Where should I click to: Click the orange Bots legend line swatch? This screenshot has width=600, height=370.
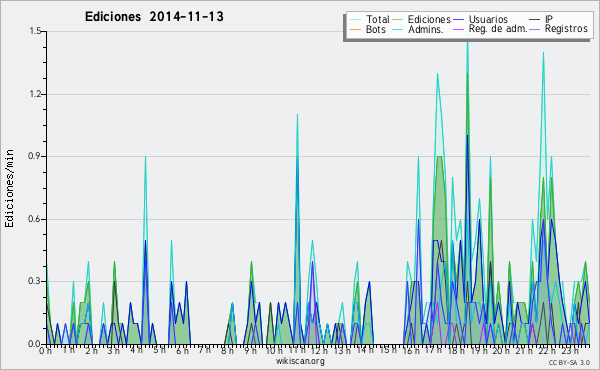coord(355,29)
